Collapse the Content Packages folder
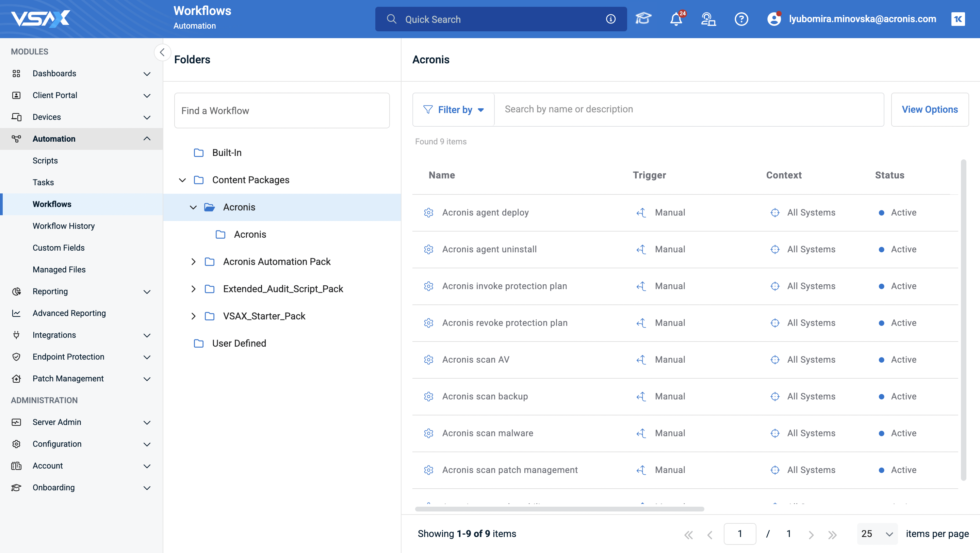The width and height of the screenshot is (980, 553). [182, 180]
